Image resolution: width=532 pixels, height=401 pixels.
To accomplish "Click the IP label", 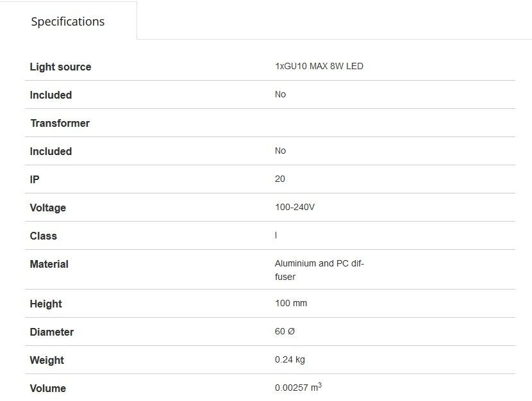I will point(35,179).
